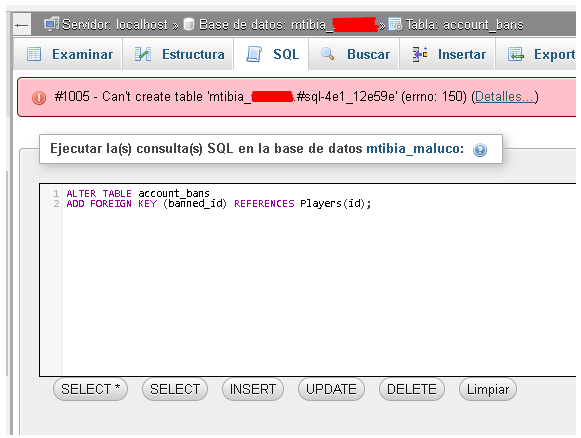The width and height of the screenshot is (581, 438).
Task: Click 'REFERENCES' keyword in the query
Action: coord(264,203)
